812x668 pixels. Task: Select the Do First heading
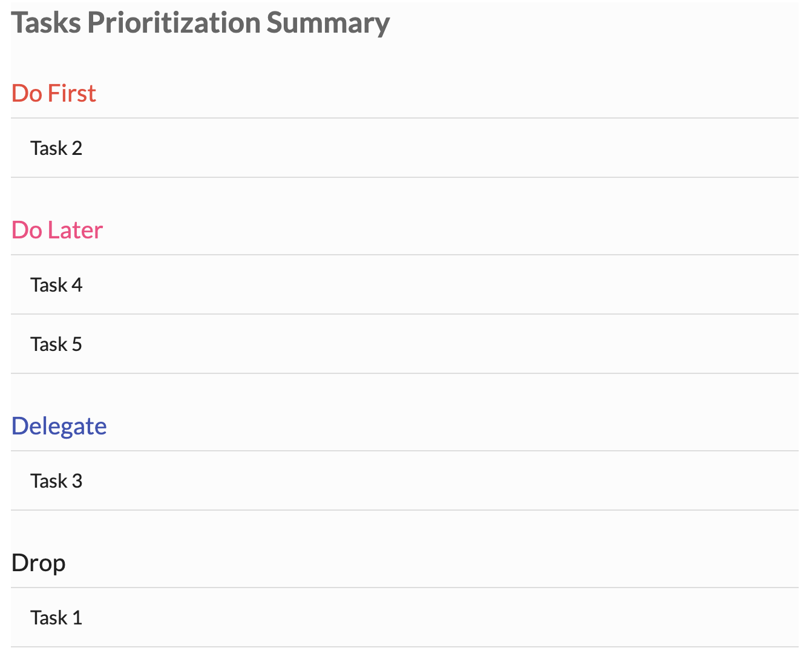click(54, 93)
